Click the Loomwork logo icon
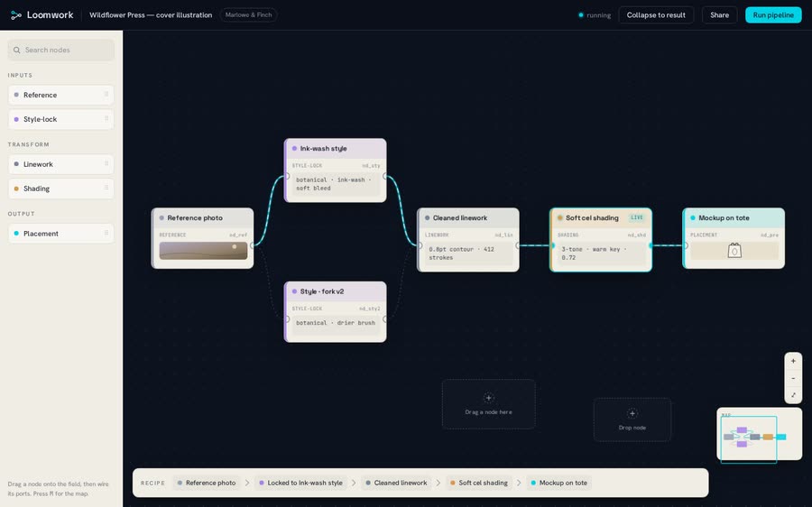This screenshot has height=507, width=812. [x=16, y=15]
